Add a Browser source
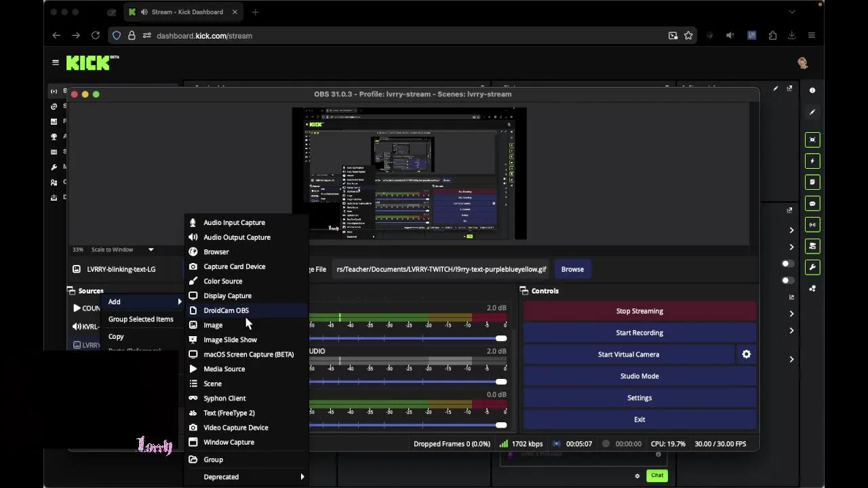868x488 pixels. tap(245, 252)
